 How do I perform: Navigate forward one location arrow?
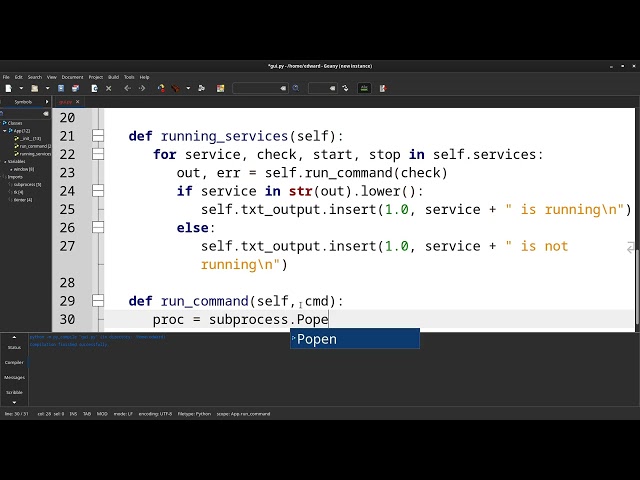tap(142, 88)
